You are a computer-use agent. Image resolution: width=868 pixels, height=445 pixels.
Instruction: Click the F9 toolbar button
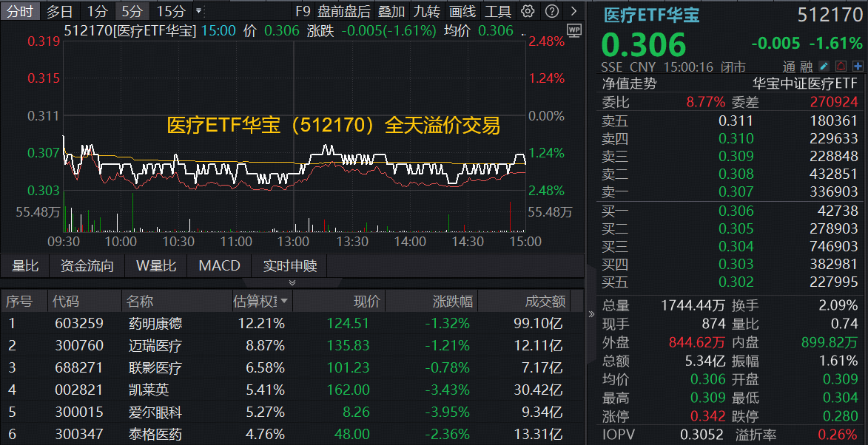303,11
